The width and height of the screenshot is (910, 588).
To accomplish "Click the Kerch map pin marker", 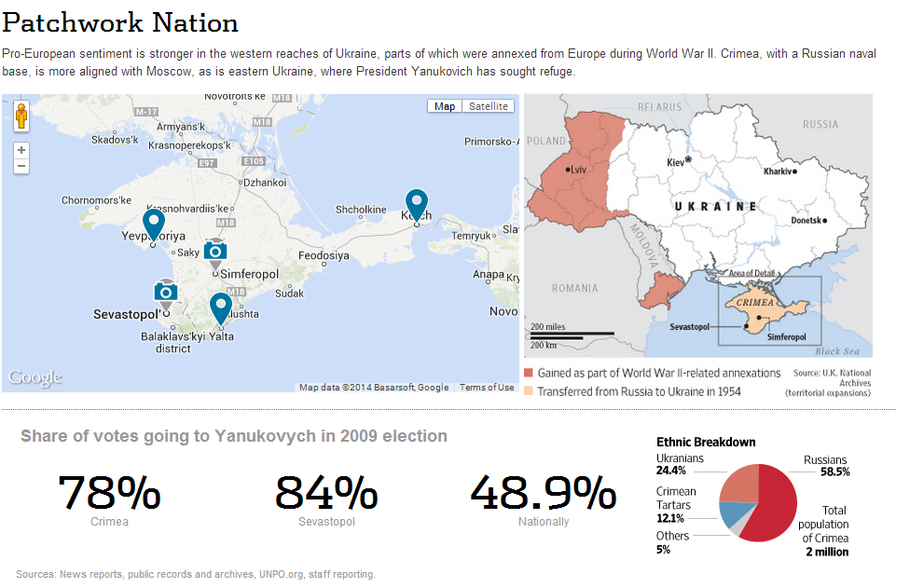I will (x=416, y=203).
